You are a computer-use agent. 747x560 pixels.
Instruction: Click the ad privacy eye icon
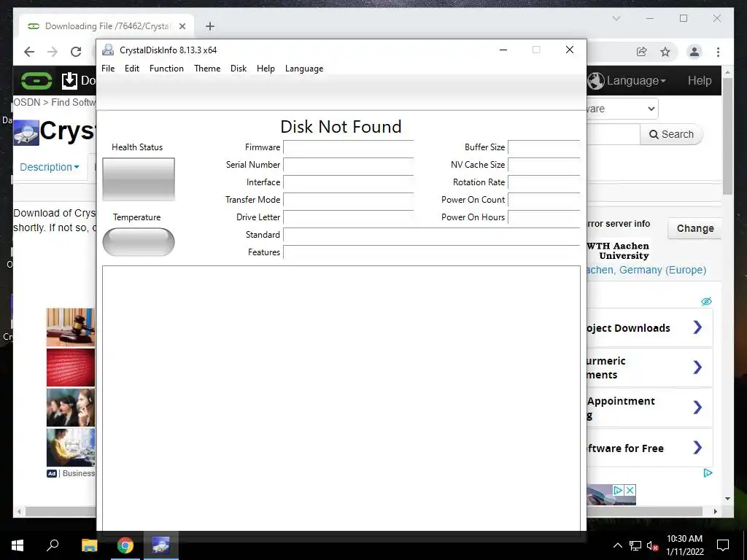706,301
